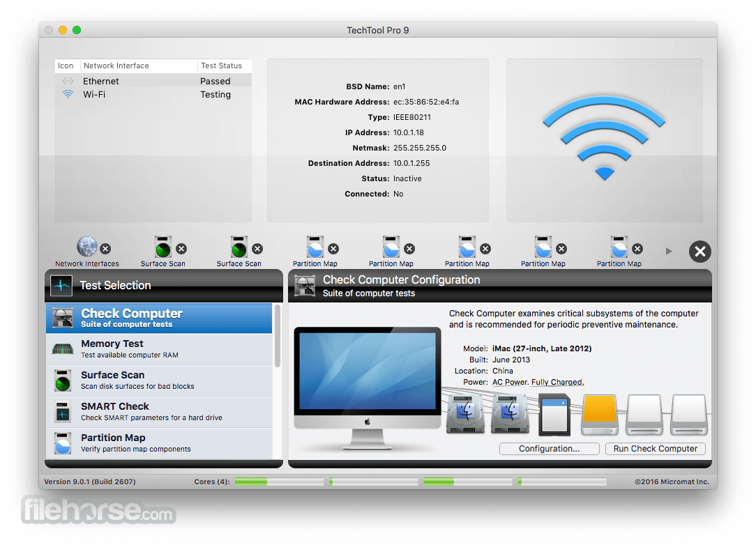Viewport: 756px width, 545px height.
Task: Open the SMART Check test
Action: 159,412
